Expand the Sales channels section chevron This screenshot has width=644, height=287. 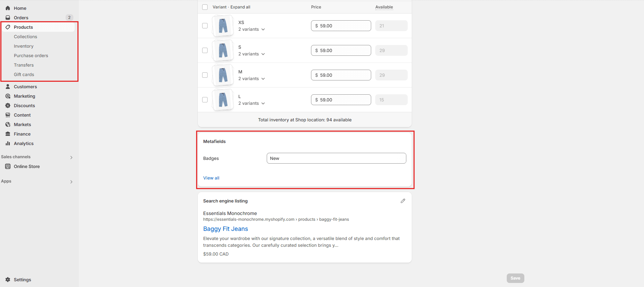tap(71, 158)
